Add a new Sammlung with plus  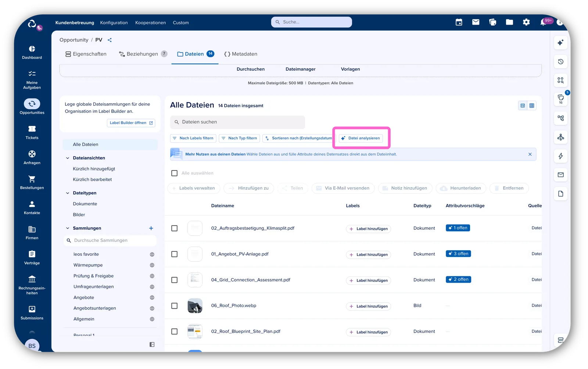[151, 228]
